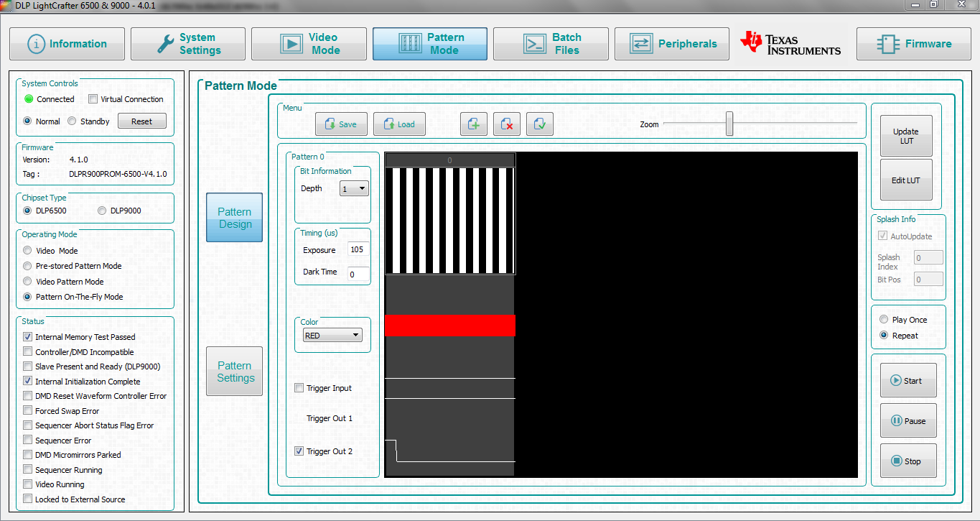Select Video Pattern Mode option
Viewport: 980px width, 521px height.
[x=27, y=282]
